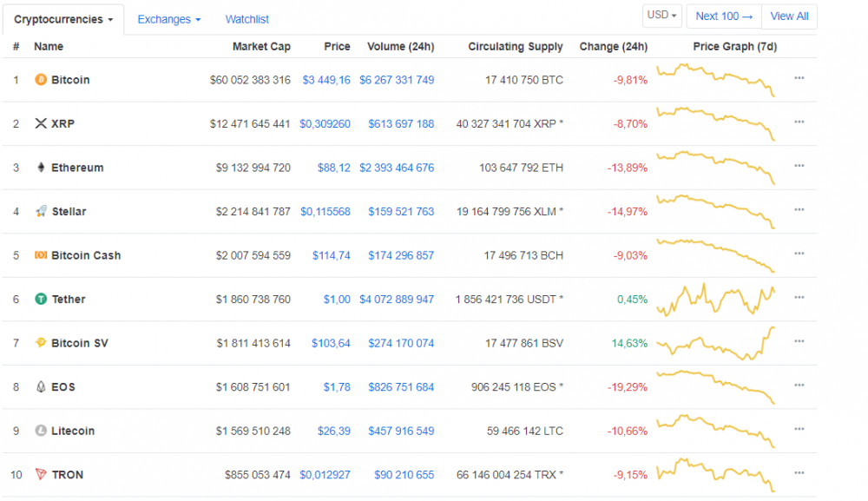Click Ethereum price $88,12

coord(334,168)
